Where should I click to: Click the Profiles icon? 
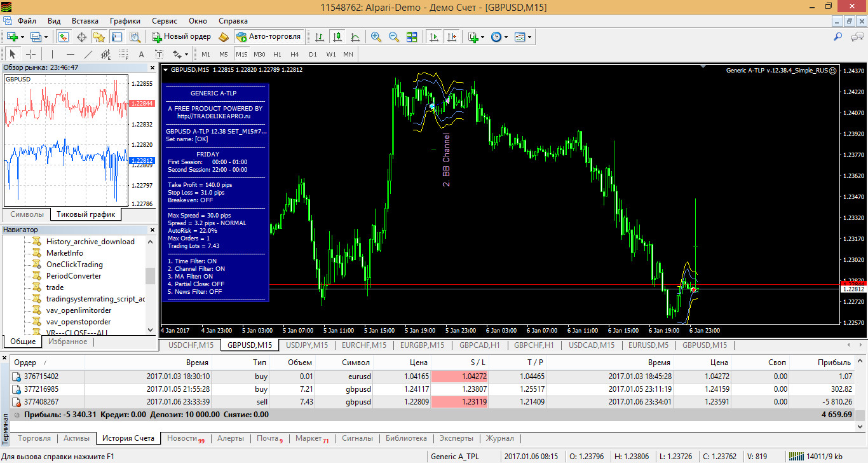36,36
